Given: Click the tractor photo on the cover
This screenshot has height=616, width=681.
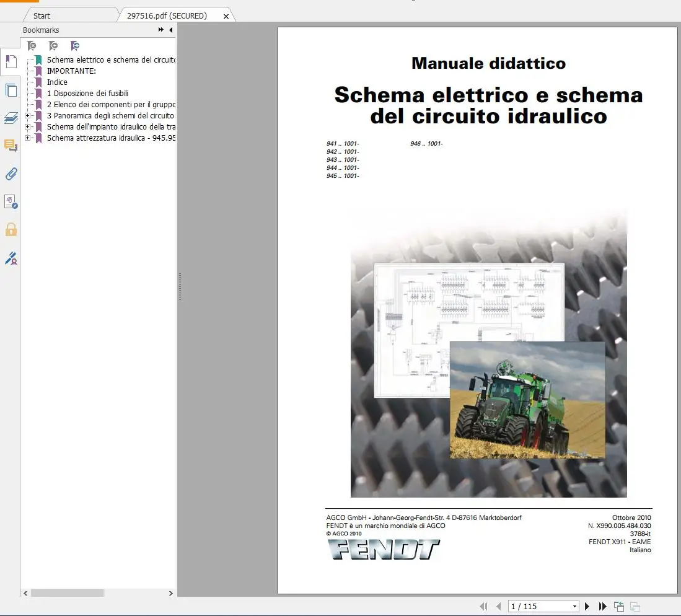Looking at the screenshot, I should [x=527, y=400].
